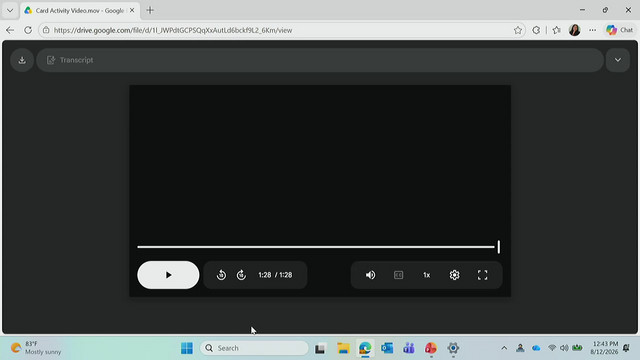Viewport: 640px width, 360px height.
Task: Open the system volume tray icon
Action: tap(564, 348)
